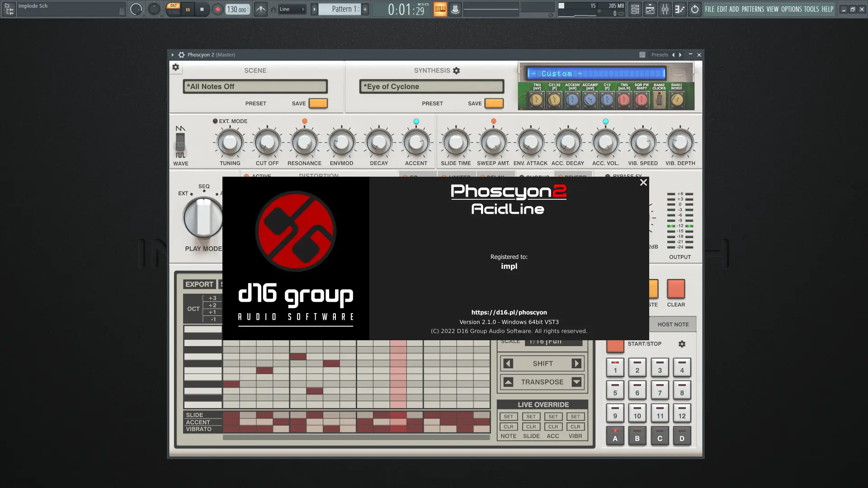Close the Phoscyon 2 splash screen
Image resolution: width=868 pixels, height=488 pixels.
coord(643,183)
